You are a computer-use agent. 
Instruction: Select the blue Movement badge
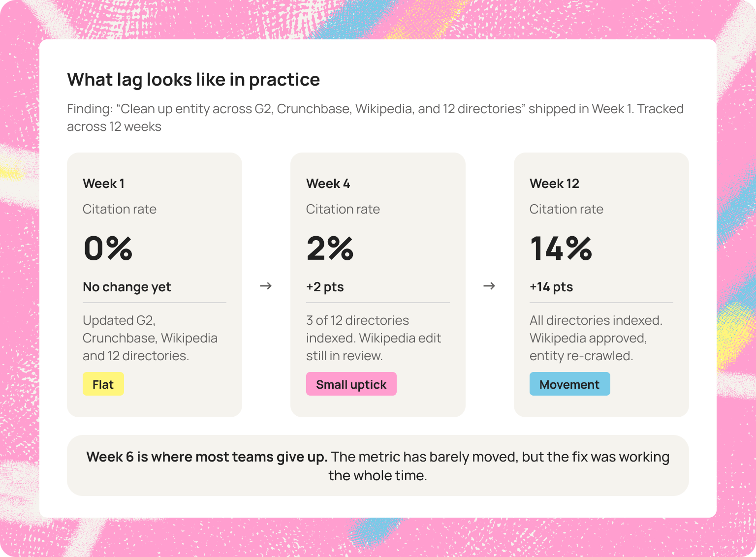point(570,384)
